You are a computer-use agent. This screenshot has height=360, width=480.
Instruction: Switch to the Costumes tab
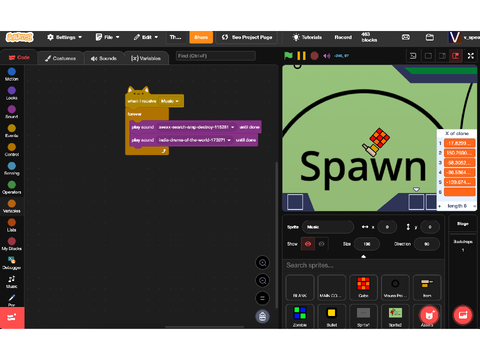(60, 58)
